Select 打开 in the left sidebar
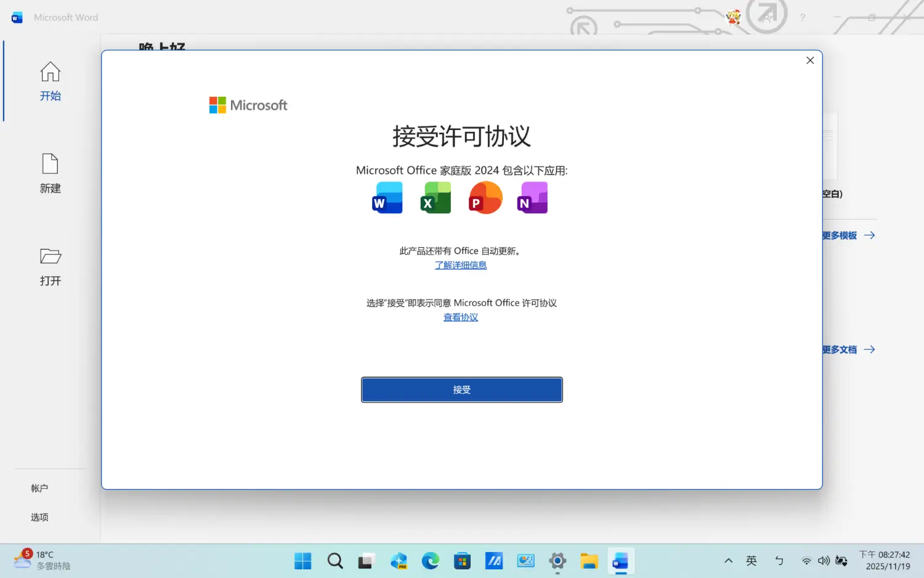Viewport: 924px width, 578px height. 51,266
